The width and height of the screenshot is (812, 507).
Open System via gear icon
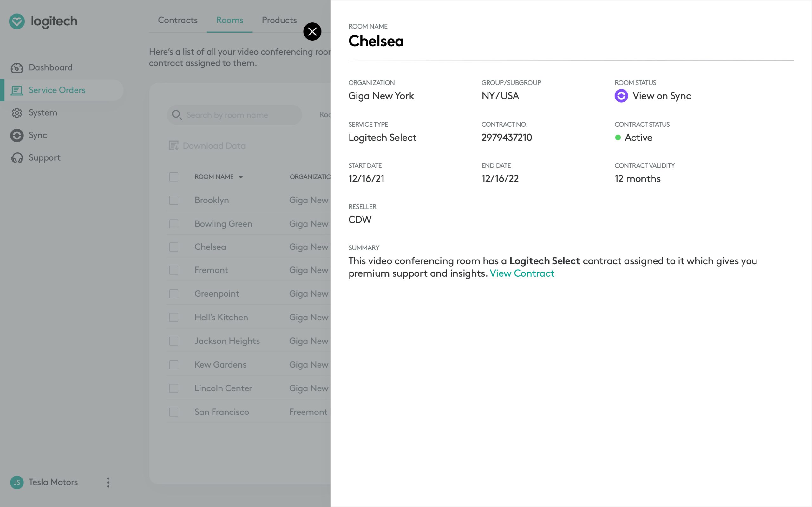(x=17, y=113)
